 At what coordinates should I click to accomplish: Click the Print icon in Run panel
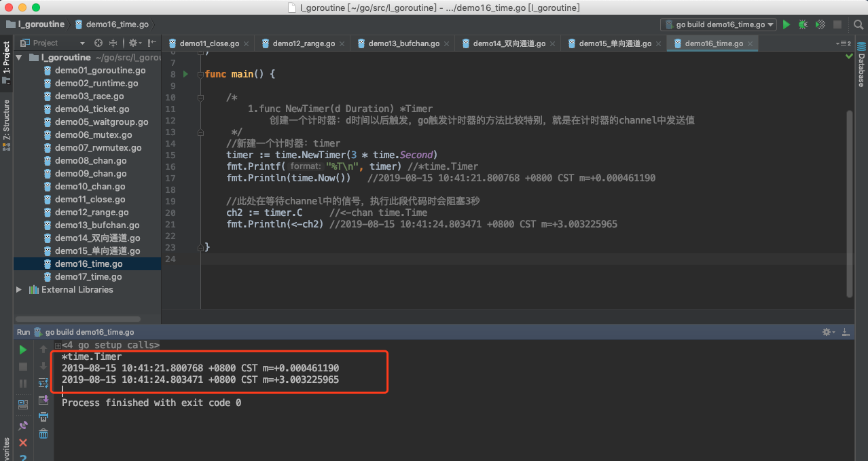coord(43,416)
